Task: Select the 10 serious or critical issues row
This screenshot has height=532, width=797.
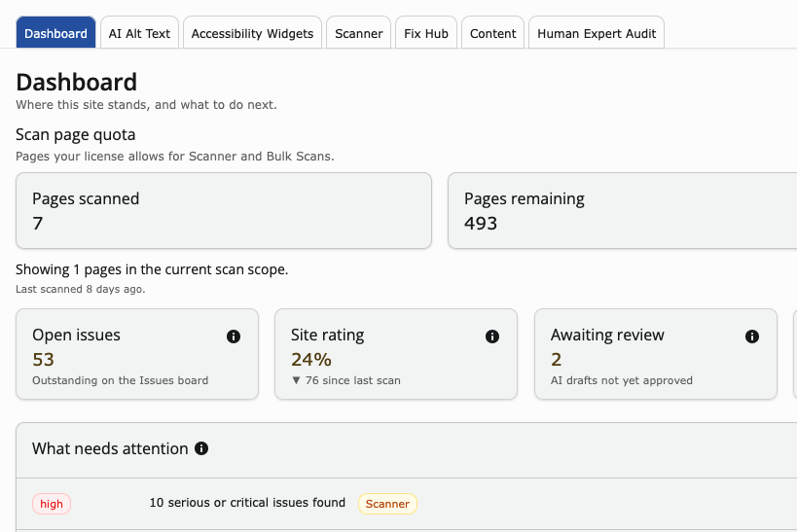Action: click(407, 504)
